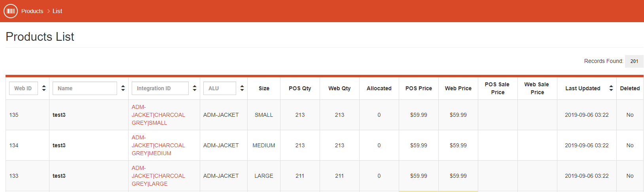The image size is (644, 192).
Task: Sort by Integration ID arrows
Action: click(195, 88)
